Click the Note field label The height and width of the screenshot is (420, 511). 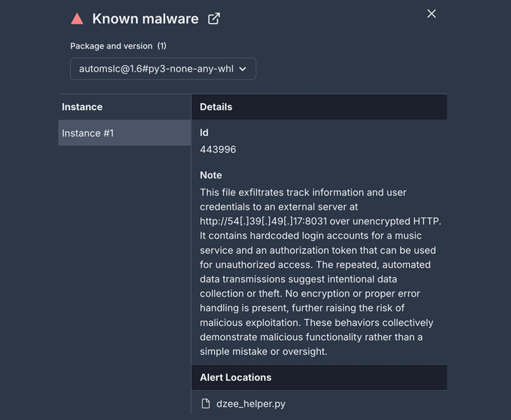211,175
